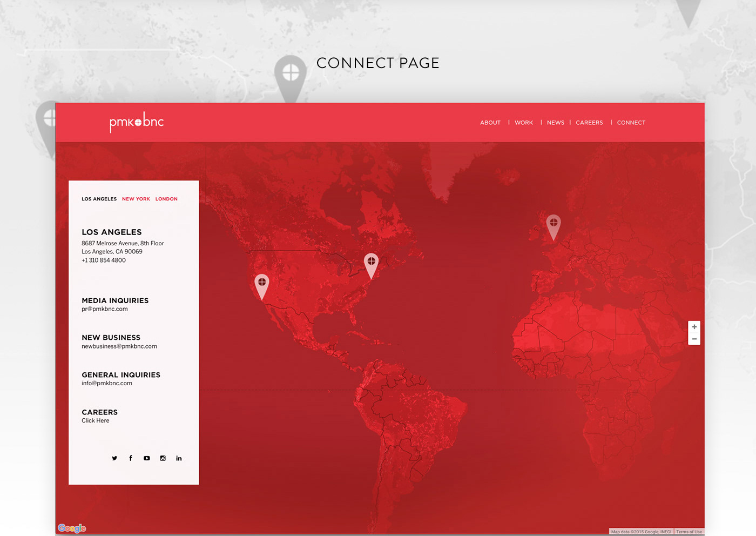The image size is (756, 536).
Task: Email info@pmkbnc.com for general inquiries
Action: 107,383
